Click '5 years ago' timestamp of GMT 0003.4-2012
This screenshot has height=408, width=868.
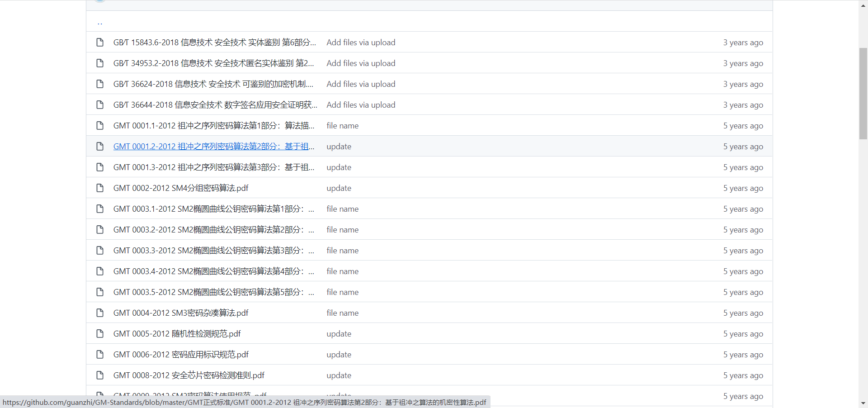click(743, 271)
